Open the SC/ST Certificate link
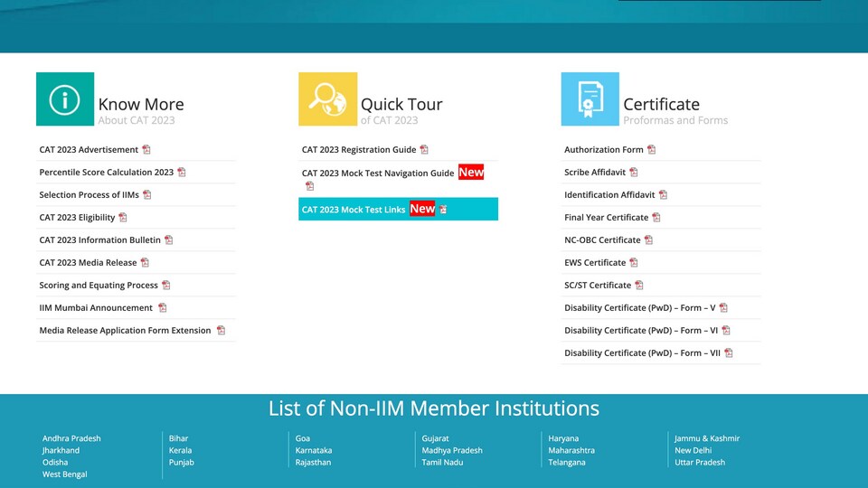The image size is (868, 488). click(598, 285)
